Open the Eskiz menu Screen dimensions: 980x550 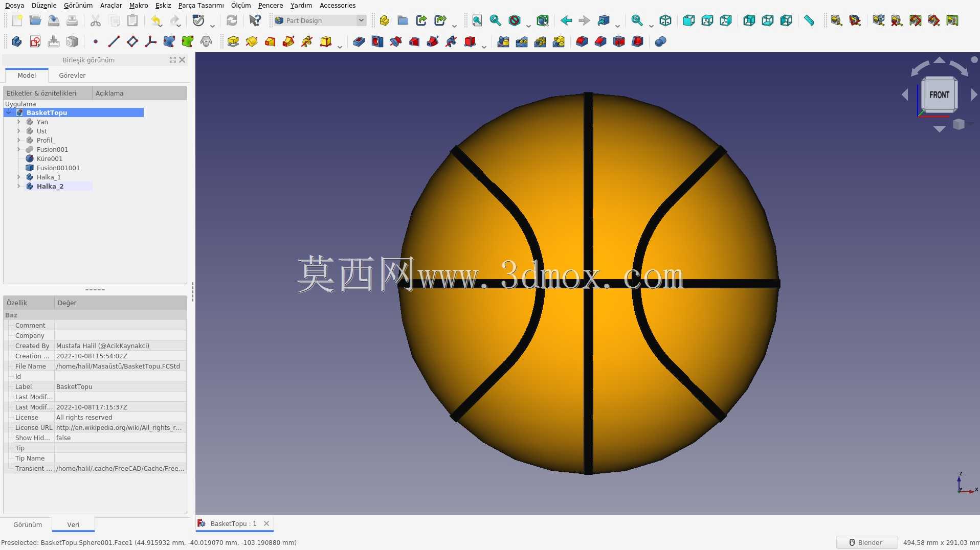163,5
